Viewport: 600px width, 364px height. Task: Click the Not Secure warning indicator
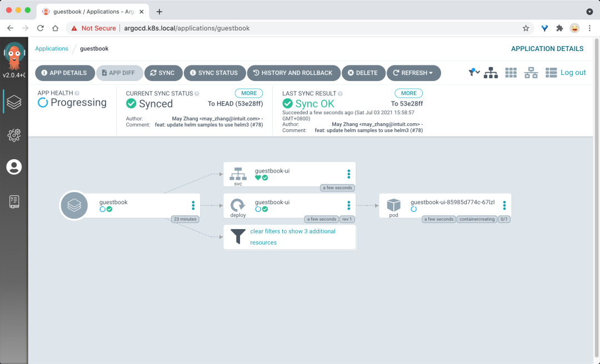(93, 28)
